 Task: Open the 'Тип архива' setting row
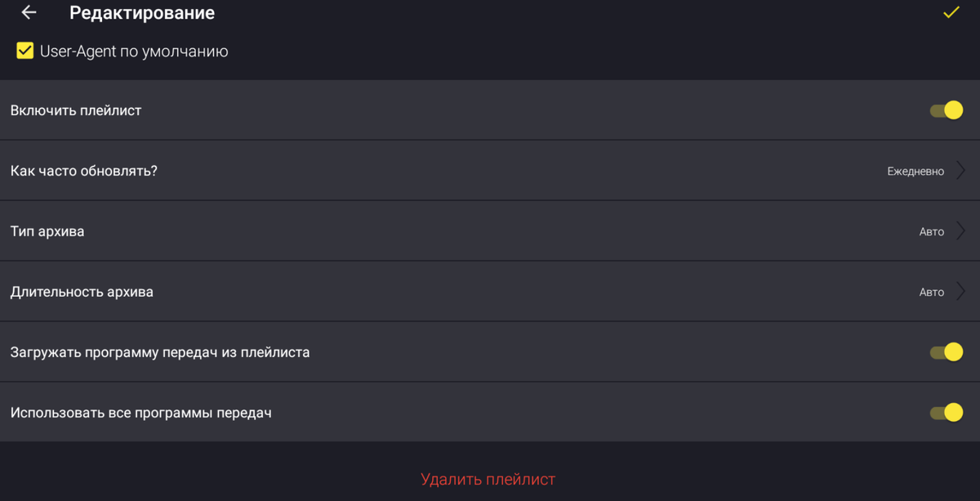pos(47,231)
